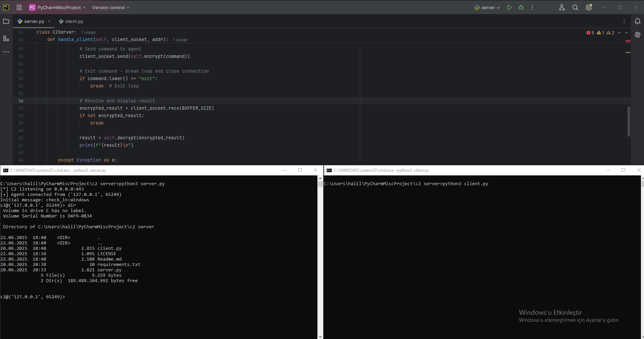Run the 'server' configuration with the green play icon

pyautogui.click(x=510, y=7)
